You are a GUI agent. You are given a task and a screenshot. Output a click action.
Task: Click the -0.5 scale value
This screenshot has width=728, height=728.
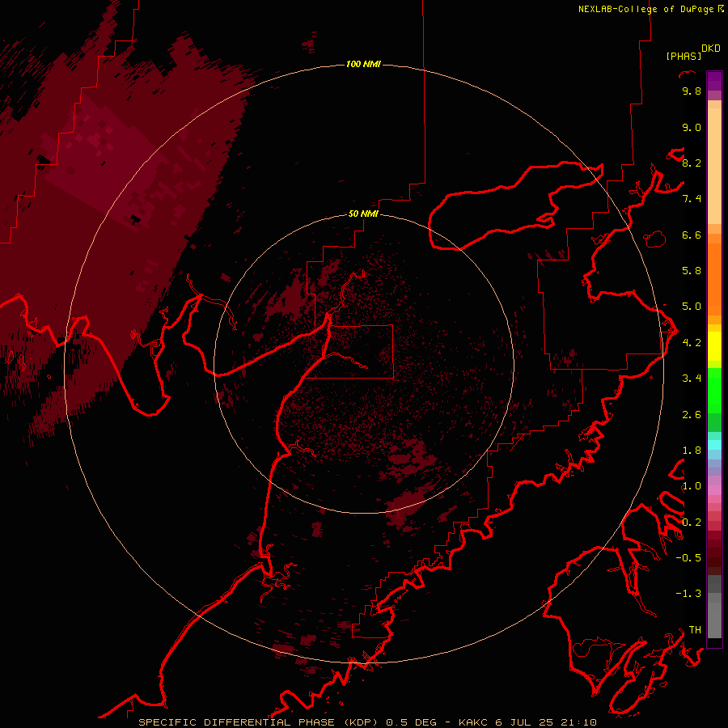[x=688, y=558]
